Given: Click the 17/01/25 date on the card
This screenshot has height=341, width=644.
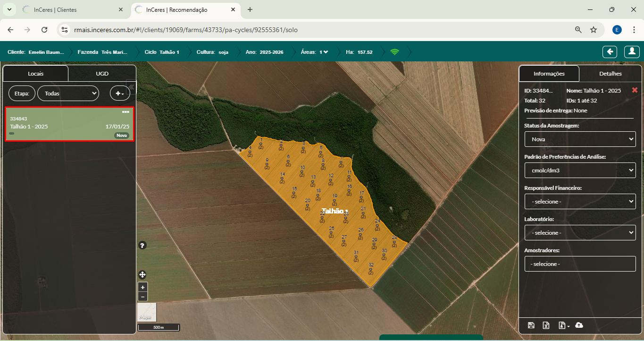Looking at the screenshot, I should 117,127.
